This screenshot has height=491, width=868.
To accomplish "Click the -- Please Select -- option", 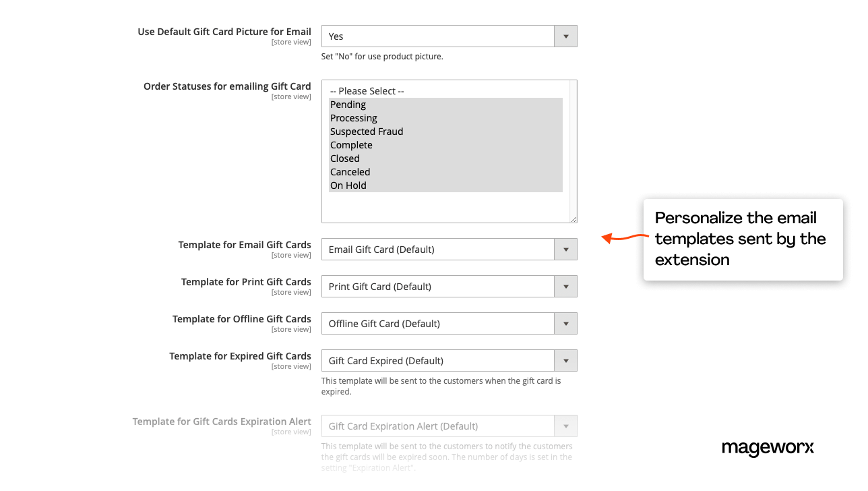I will pyautogui.click(x=367, y=91).
